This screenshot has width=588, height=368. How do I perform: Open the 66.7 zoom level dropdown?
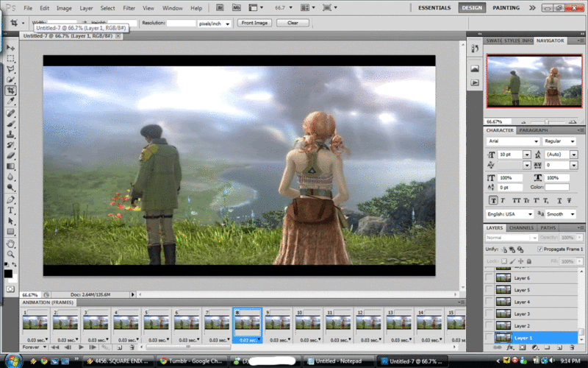click(290, 7)
